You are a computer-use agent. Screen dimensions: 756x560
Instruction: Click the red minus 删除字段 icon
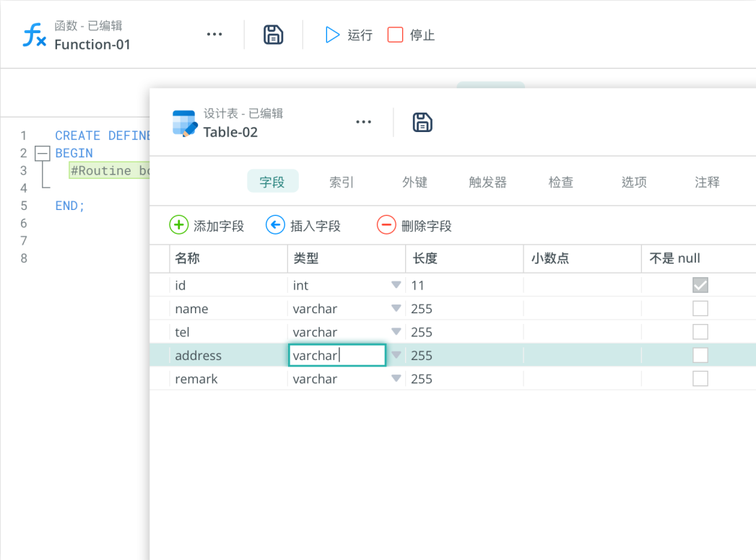pos(387,224)
